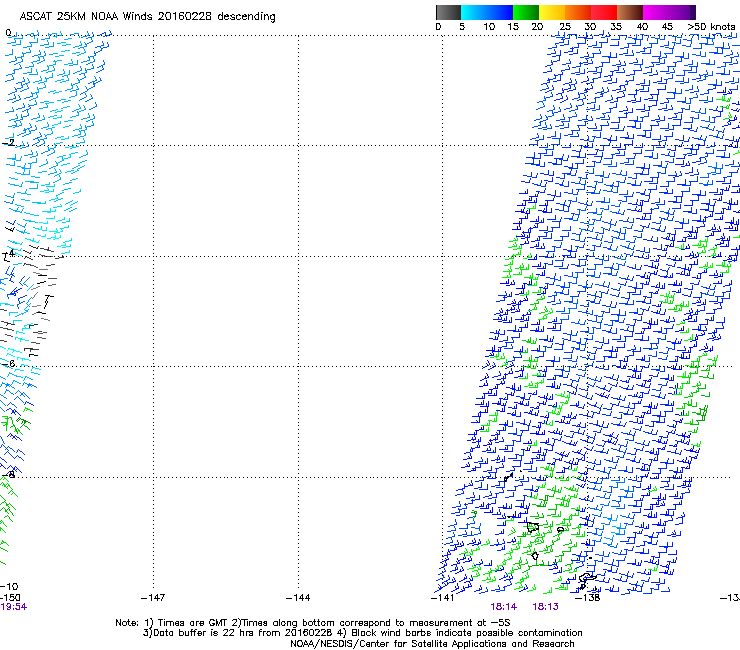Click the '-138' longitude axis label
This screenshot has width=740, height=650.
coord(588,598)
